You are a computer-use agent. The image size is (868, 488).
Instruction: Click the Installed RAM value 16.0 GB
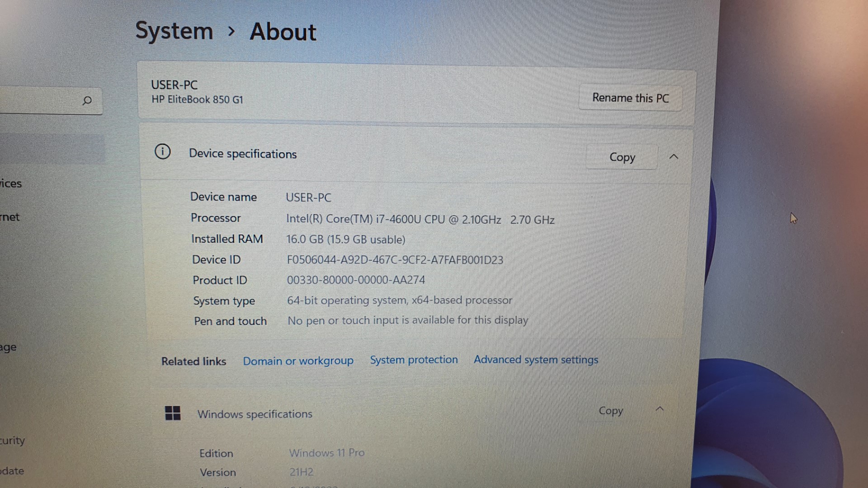pos(345,239)
